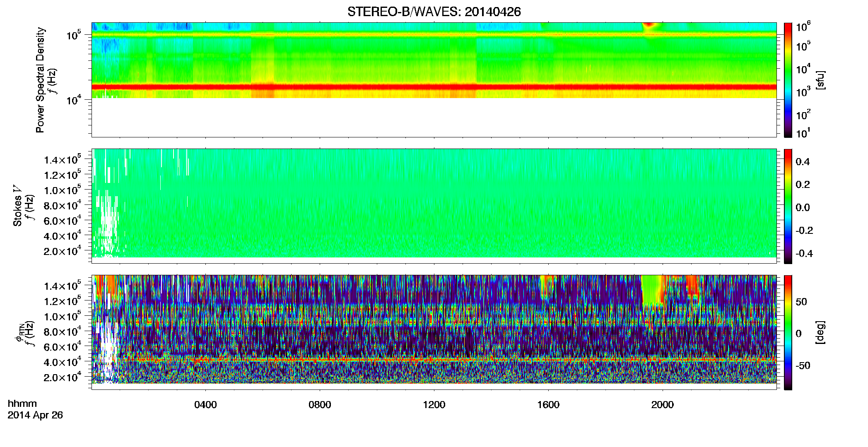The width and height of the screenshot is (868, 447).
Task: Select the 0800 time axis label
Action: click(x=320, y=405)
